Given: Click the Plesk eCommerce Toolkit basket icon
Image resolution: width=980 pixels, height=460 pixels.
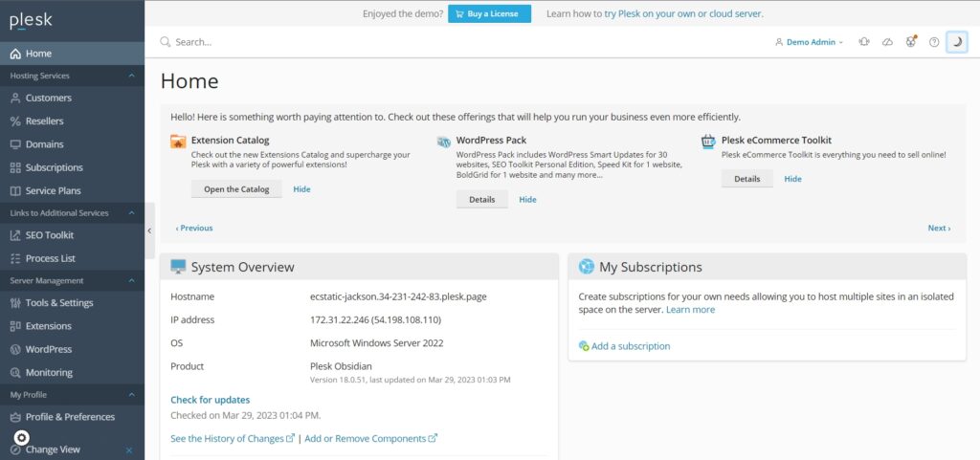Looking at the screenshot, I should tap(708, 141).
